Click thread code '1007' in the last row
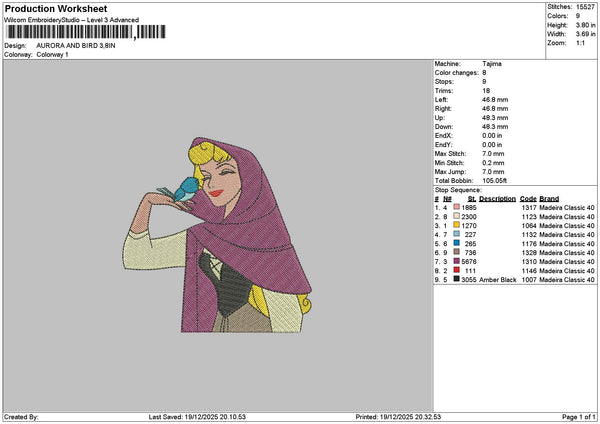Image resolution: width=600 pixels, height=424 pixels. pos(529,280)
